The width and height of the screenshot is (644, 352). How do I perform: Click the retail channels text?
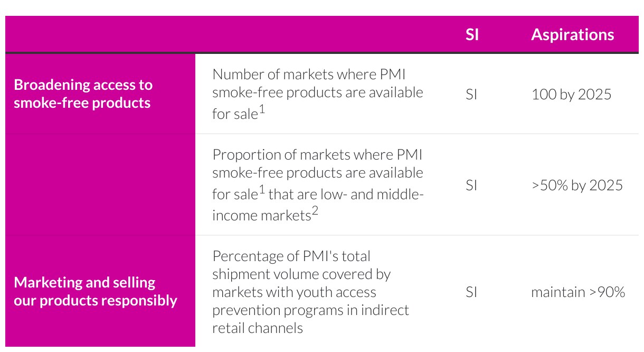point(258,328)
